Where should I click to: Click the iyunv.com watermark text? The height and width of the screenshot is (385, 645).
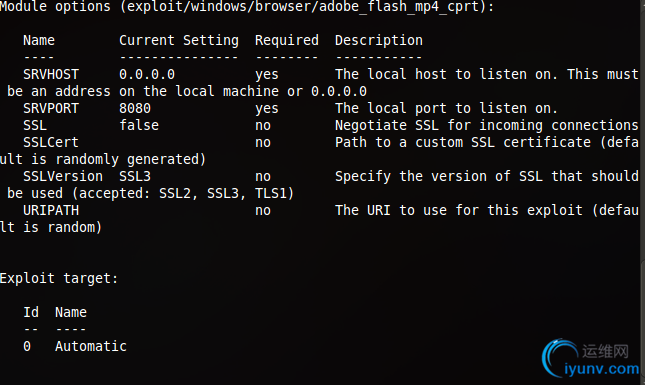pos(601,369)
